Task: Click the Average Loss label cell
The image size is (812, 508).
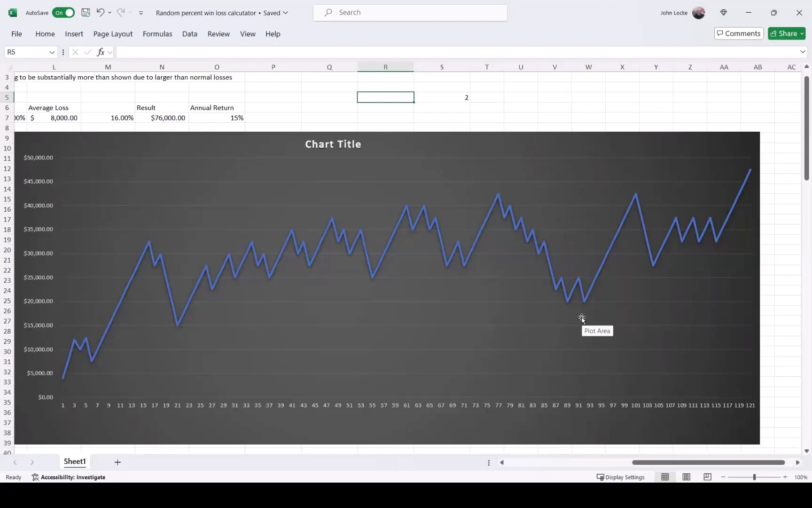Action: (54, 108)
